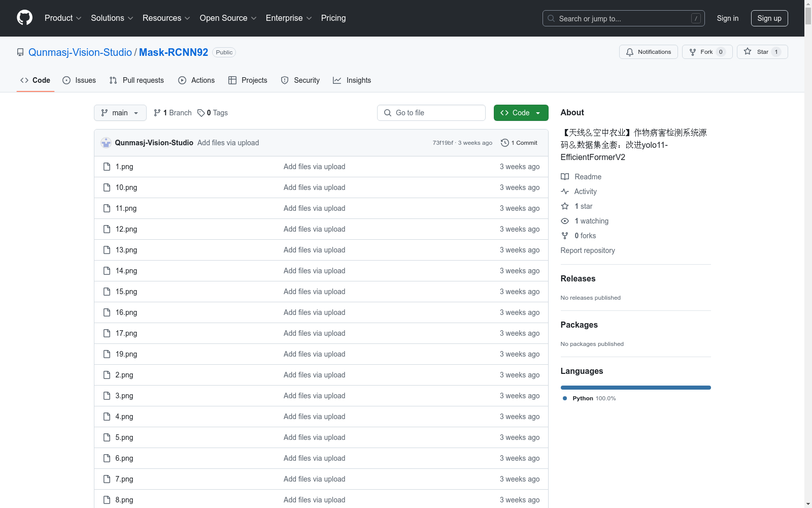Click the Go to file search box

(x=431, y=113)
